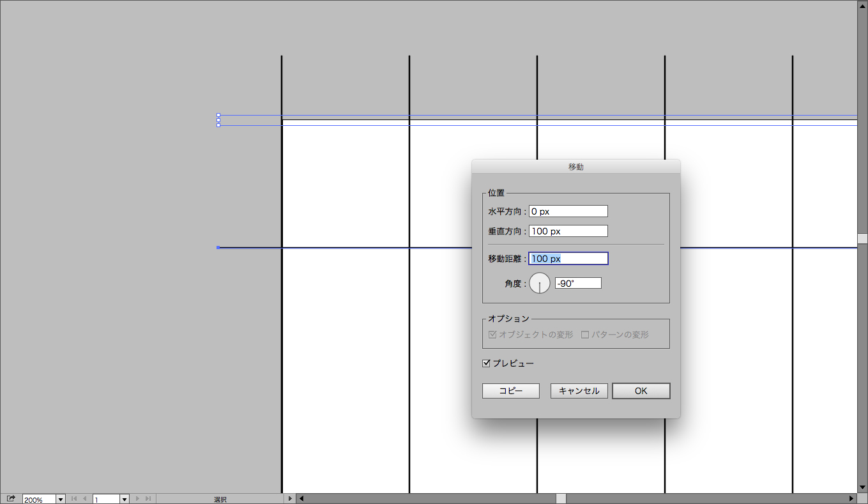This screenshot has width=868, height=504.
Task: Click the export/share icon in status bar
Action: 11,499
